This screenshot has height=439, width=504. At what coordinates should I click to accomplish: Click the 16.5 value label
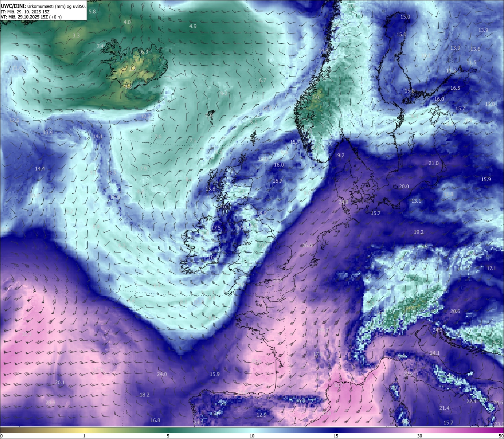click(455, 88)
